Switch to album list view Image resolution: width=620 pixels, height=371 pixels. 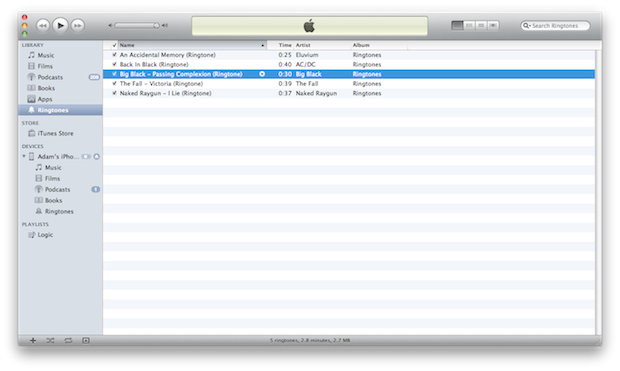(x=469, y=25)
